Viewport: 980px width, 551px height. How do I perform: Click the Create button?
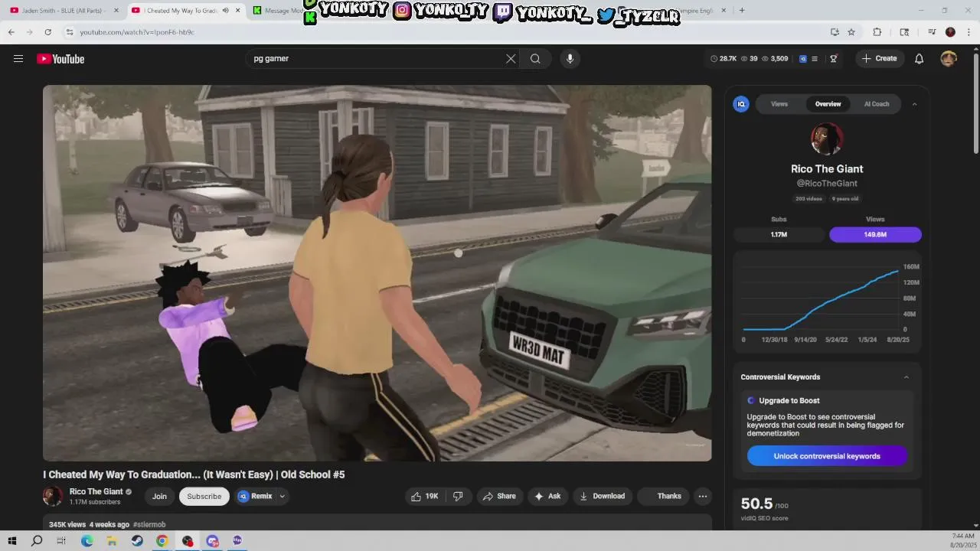[880, 59]
